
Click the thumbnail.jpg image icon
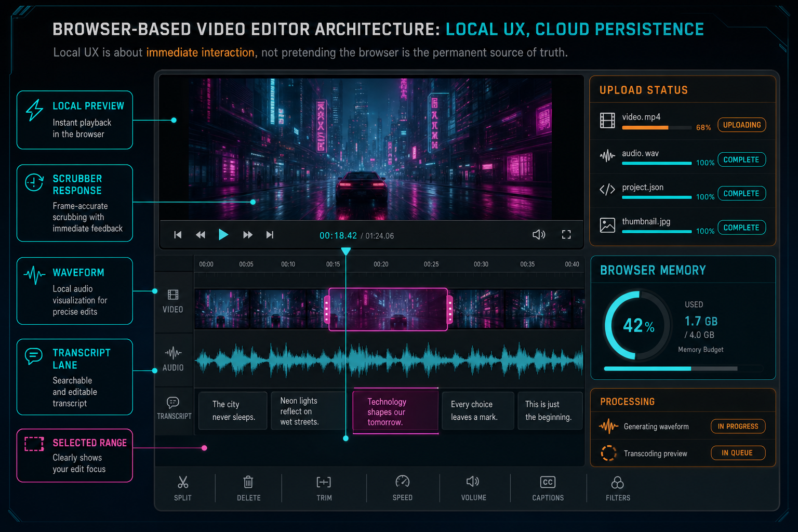[607, 225]
